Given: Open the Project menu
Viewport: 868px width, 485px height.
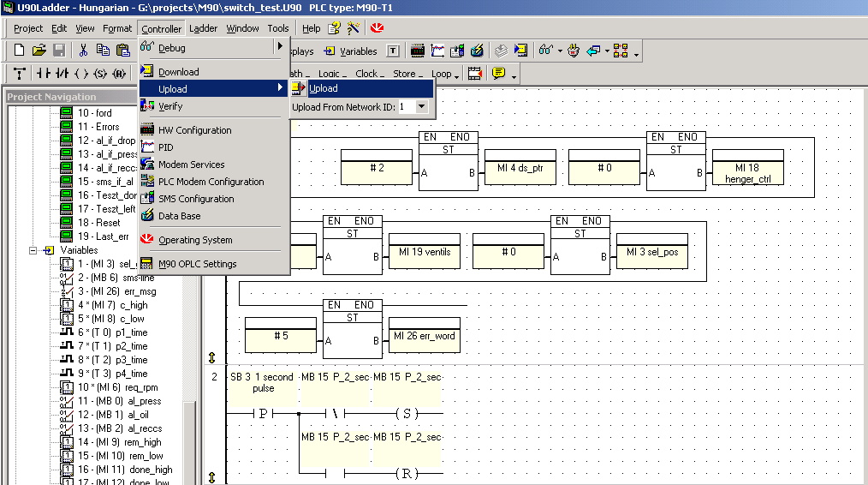Looking at the screenshot, I should coord(27,28).
